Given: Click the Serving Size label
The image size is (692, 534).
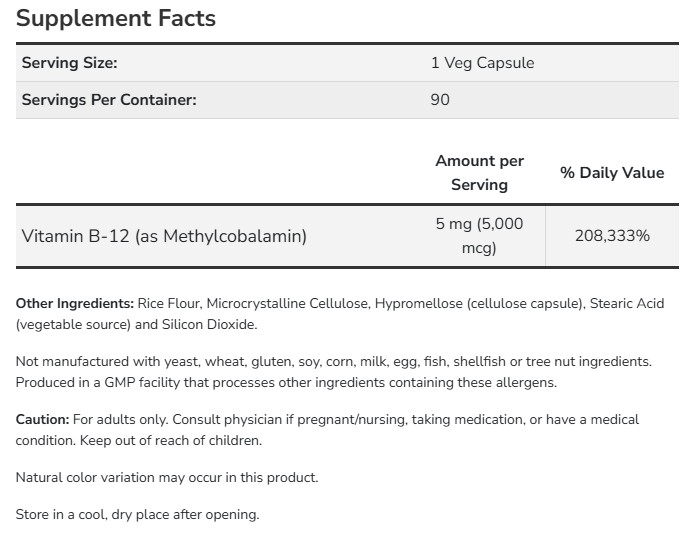Looking at the screenshot, I should [69, 63].
